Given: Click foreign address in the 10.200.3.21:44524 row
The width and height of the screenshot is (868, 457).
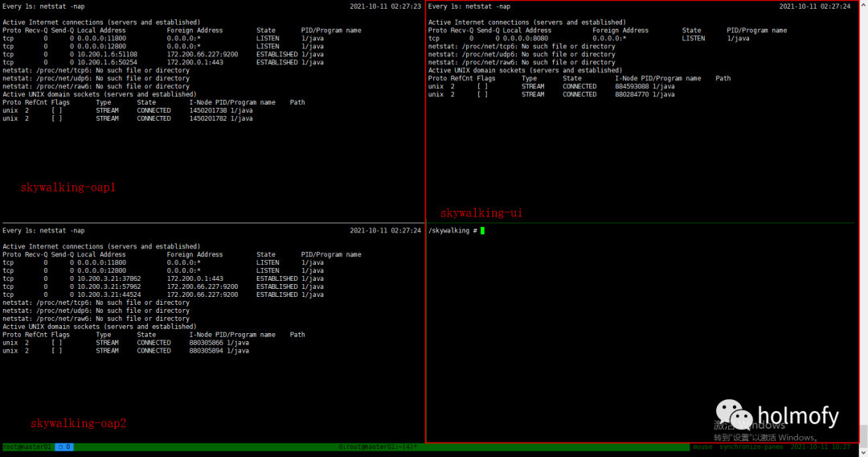Looking at the screenshot, I should coord(203,295).
